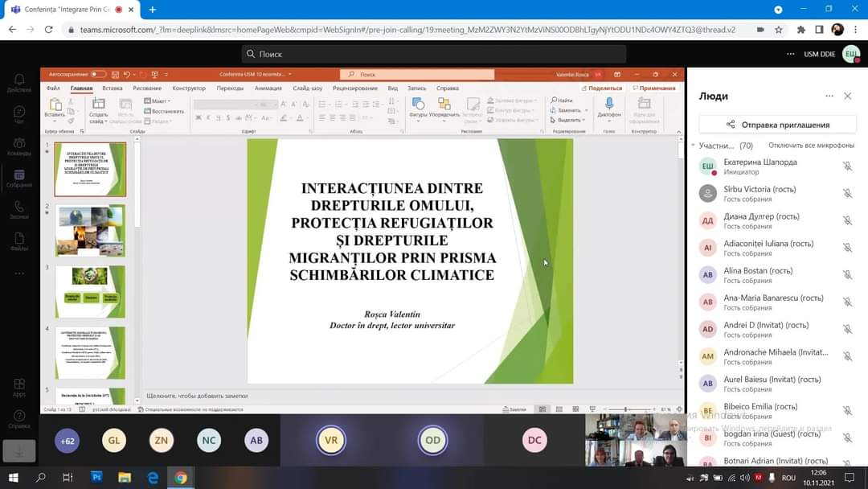The width and height of the screenshot is (868, 489).
Task: Click the Отправка приглашения button
Action: (x=777, y=125)
